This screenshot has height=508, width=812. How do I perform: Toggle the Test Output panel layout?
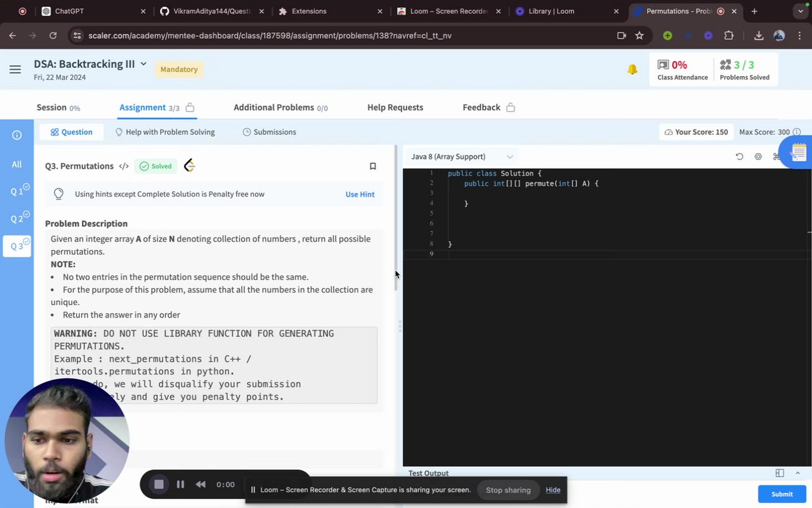(780, 473)
